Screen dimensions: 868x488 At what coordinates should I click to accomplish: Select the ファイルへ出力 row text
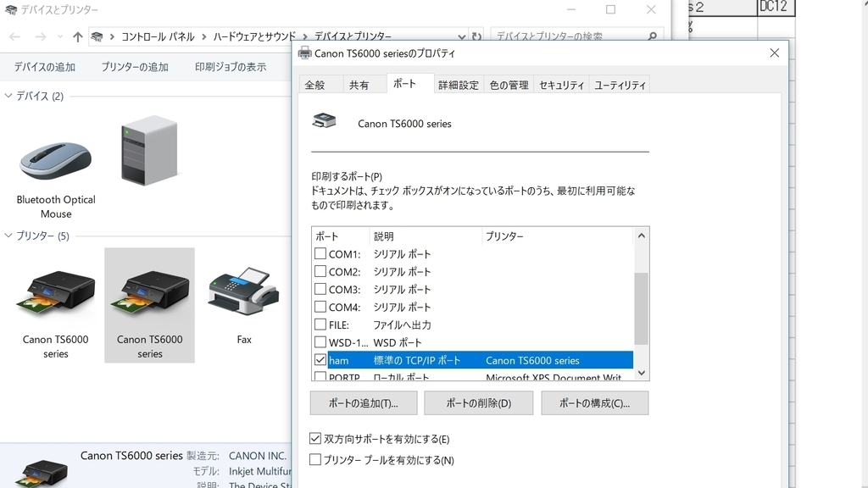[402, 324]
